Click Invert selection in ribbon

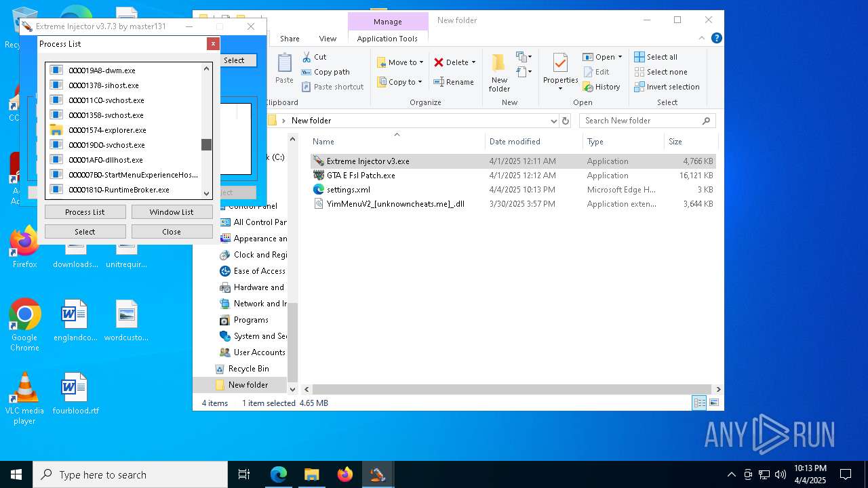tap(667, 87)
